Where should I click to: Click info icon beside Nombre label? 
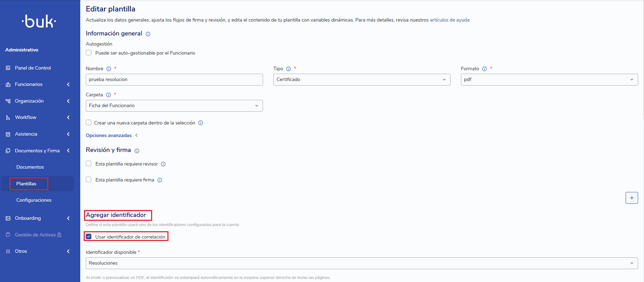coord(109,69)
